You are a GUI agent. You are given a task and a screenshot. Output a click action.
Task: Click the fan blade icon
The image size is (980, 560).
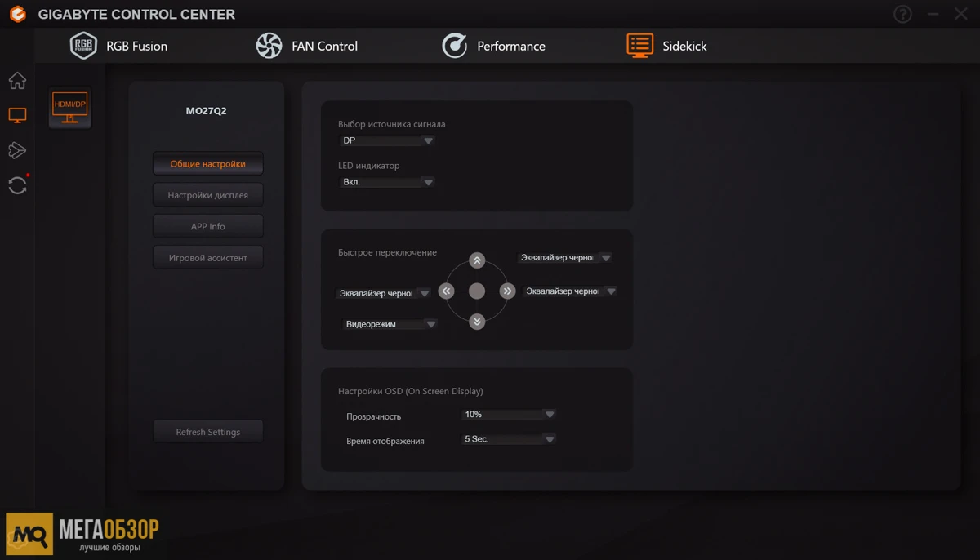coord(269,46)
